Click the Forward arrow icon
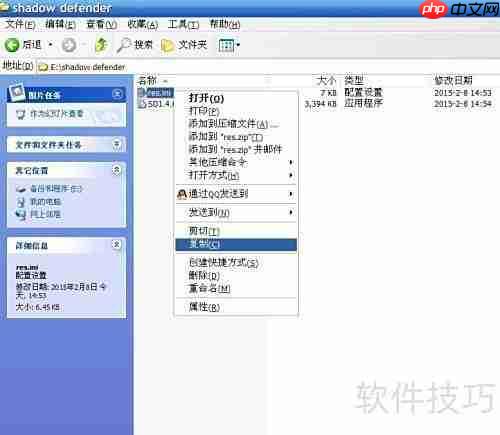The height and width of the screenshot is (435, 500). [69, 45]
